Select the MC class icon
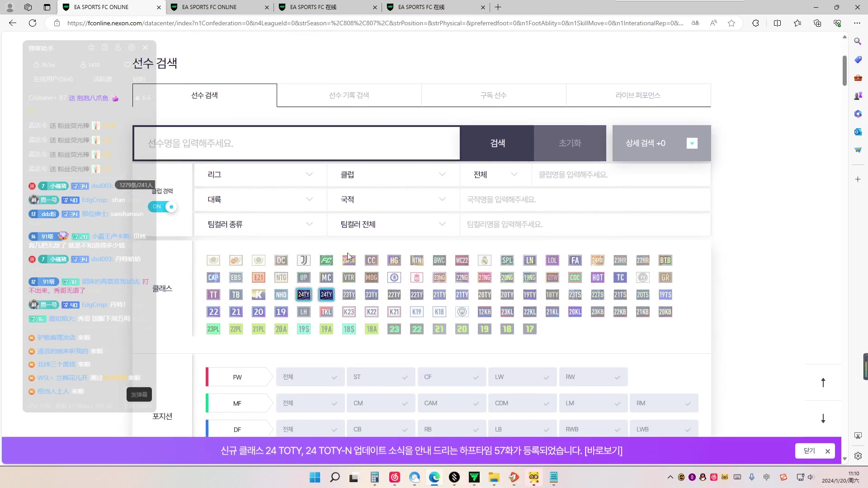The image size is (868, 488). pos(326,277)
